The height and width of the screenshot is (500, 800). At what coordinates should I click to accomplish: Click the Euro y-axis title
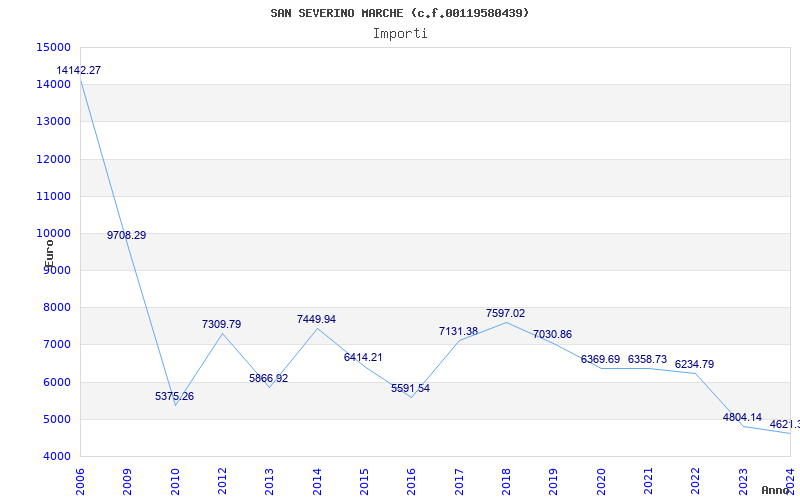coord(49,254)
